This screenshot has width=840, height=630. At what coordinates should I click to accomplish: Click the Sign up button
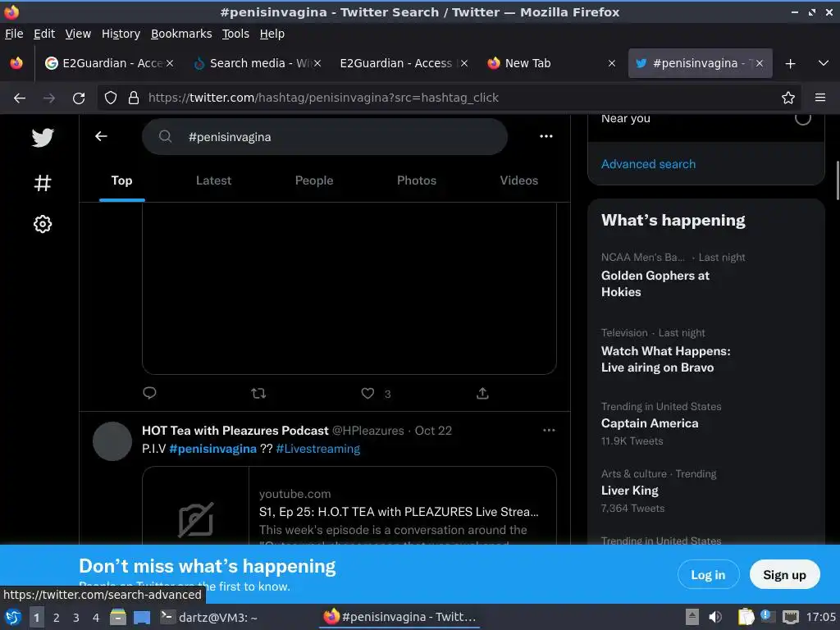click(784, 575)
